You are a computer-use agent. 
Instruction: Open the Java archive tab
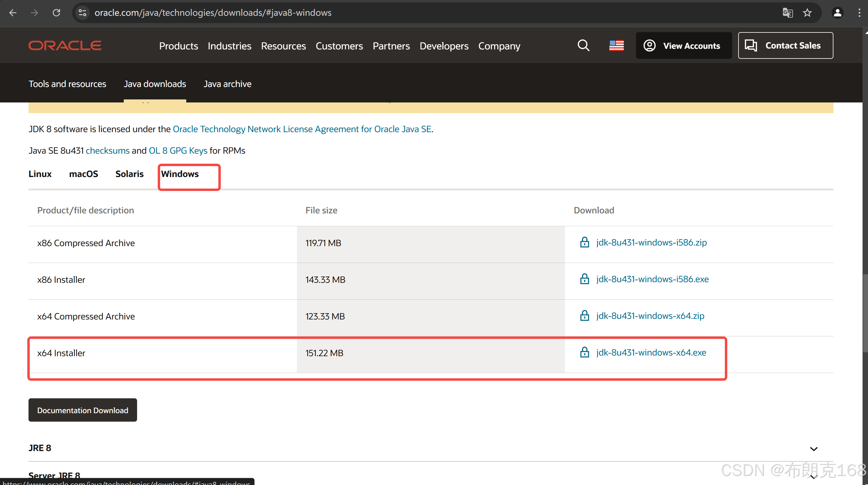coord(227,84)
